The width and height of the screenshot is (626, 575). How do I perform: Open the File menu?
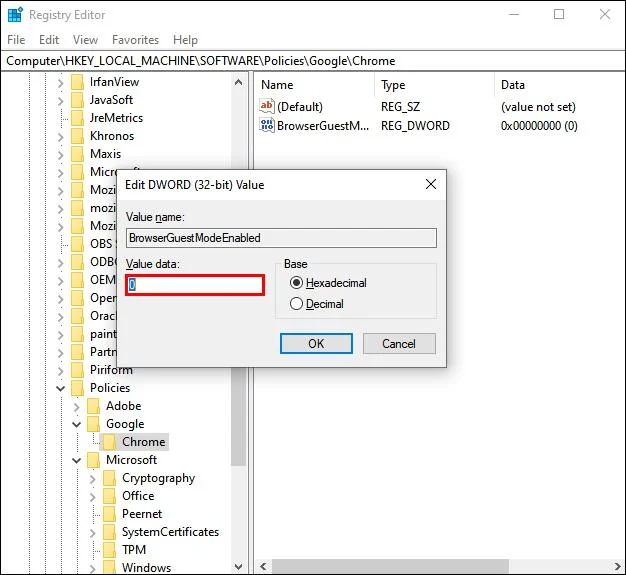pos(16,40)
